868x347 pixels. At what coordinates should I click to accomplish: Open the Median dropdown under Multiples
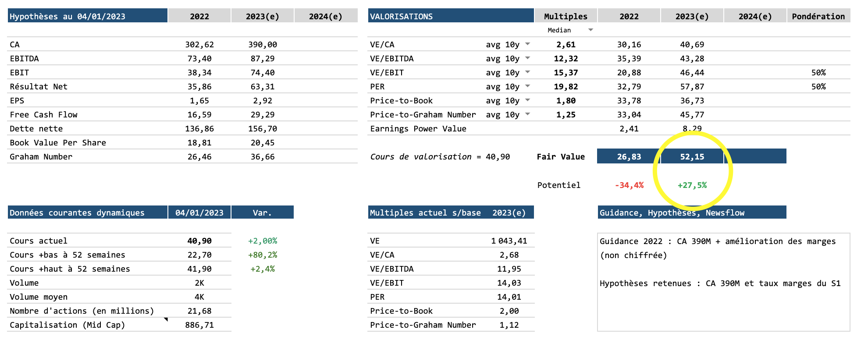(x=591, y=30)
